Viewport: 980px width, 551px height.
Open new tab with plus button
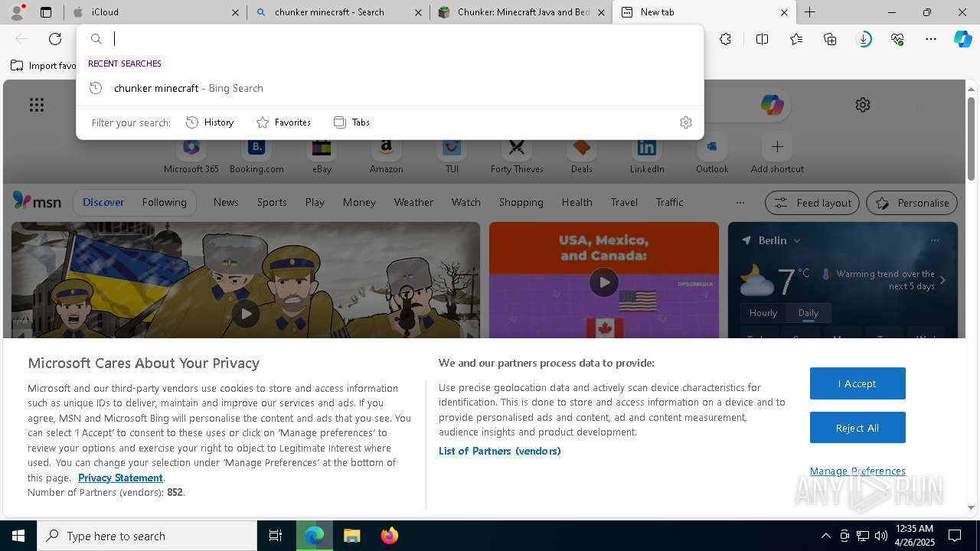click(809, 12)
